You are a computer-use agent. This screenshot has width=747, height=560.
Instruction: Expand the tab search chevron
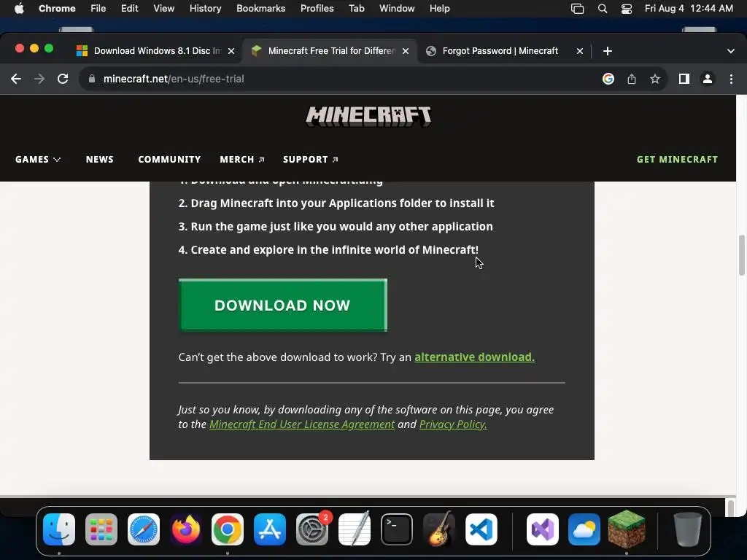click(x=731, y=51)
